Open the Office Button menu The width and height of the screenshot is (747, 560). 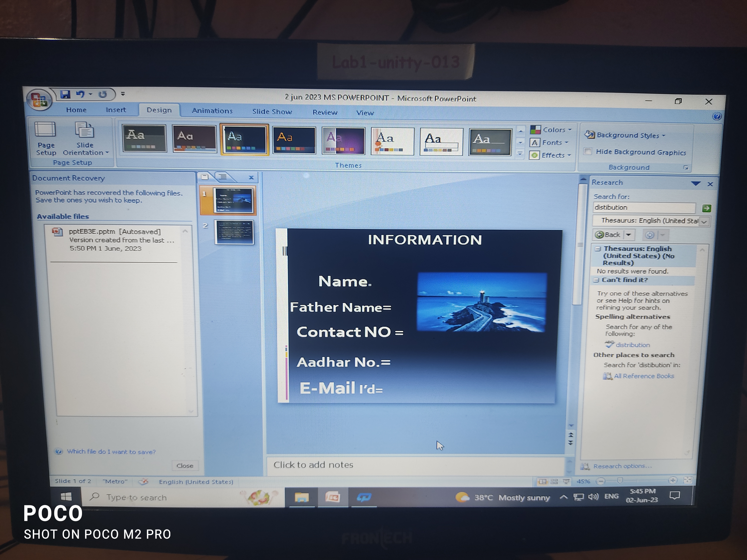pos(39,99)
